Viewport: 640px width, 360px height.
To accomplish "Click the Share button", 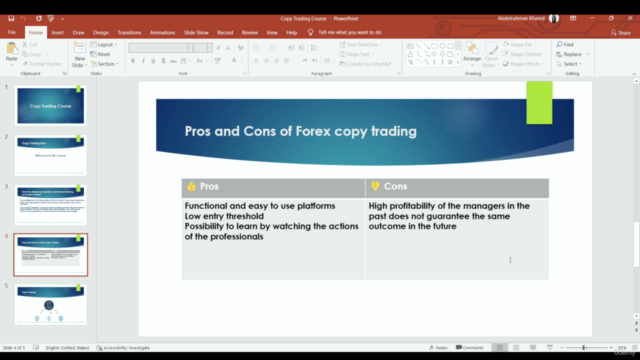I will click(x=621, y=33).
